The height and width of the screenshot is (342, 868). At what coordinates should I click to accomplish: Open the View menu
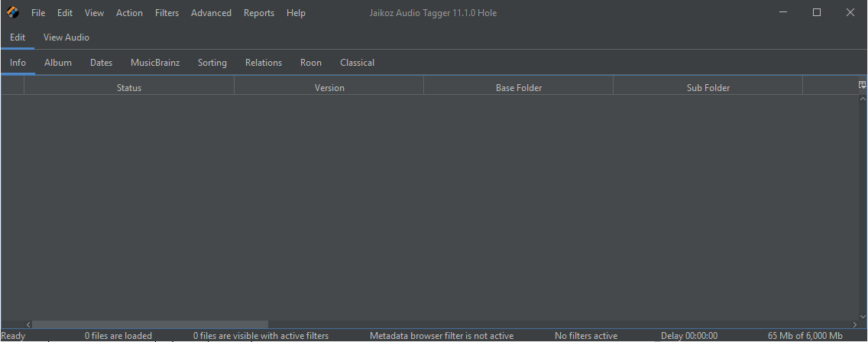(x=94, y=13)
